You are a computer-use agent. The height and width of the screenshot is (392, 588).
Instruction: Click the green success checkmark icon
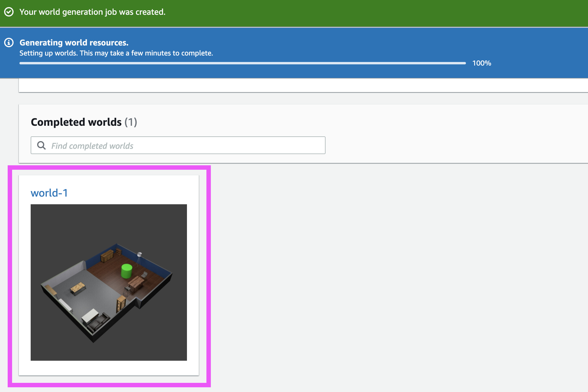[x=9, y=12]
